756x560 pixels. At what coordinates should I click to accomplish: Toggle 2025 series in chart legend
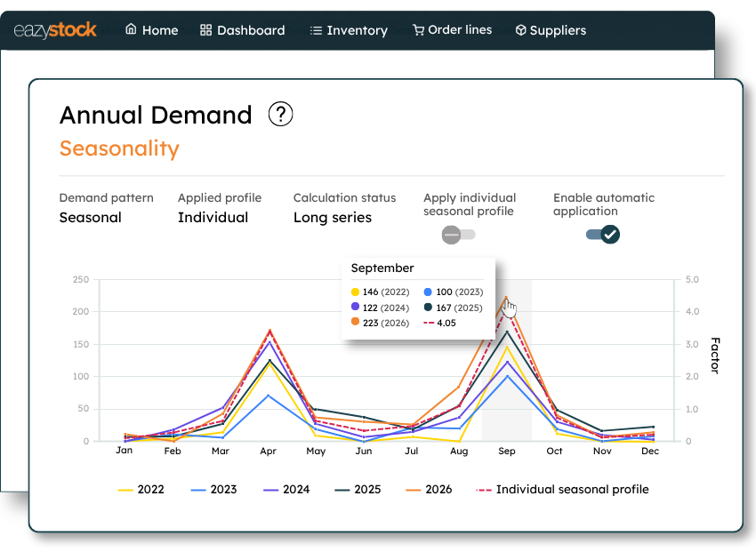(358, 490)
